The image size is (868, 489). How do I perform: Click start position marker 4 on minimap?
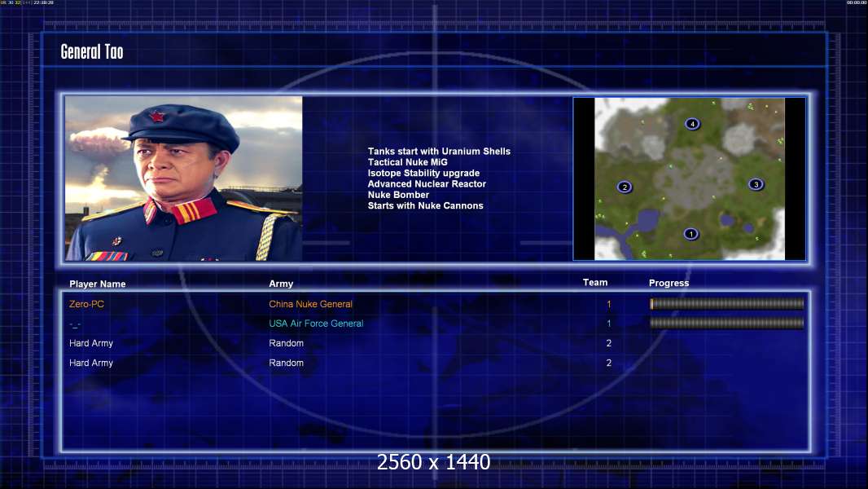[692, 124]
